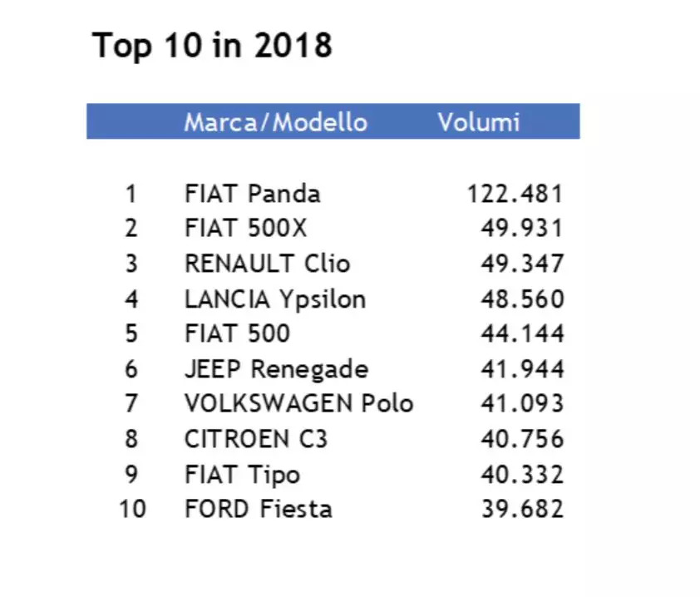Click the 39.682 volume value
The width and height of the screenshot is (700, 597).
(x=522, y=508)
